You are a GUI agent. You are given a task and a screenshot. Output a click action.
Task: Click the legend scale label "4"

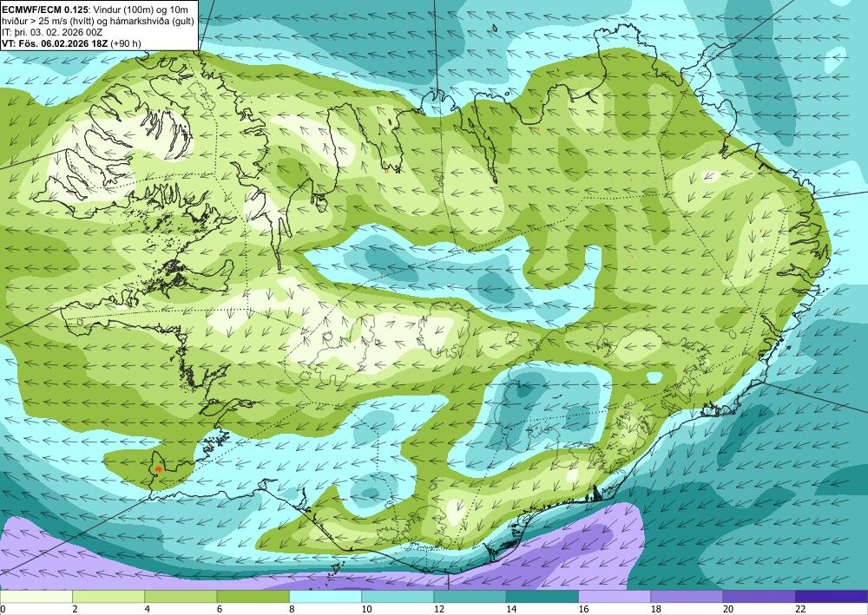point(148,609)
